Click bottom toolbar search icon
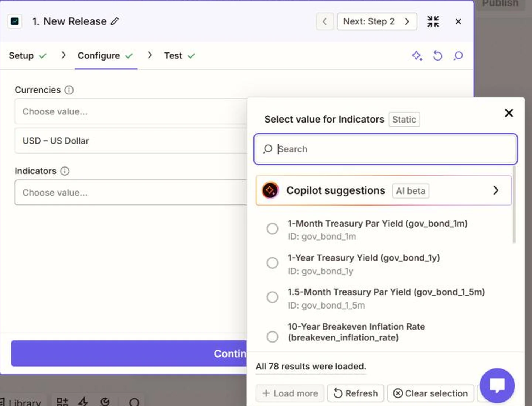The image size is (532, 406). [x=134, y=402]
